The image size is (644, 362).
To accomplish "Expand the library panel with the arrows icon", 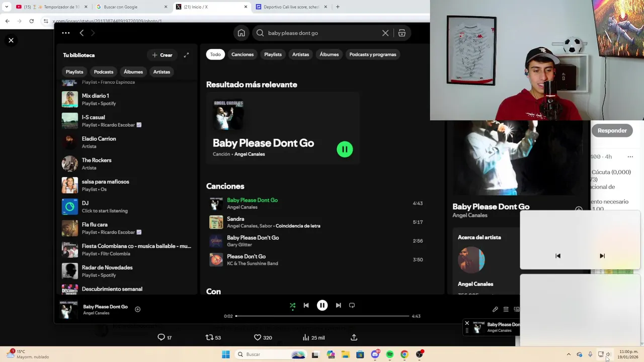I will pos(186,55).
